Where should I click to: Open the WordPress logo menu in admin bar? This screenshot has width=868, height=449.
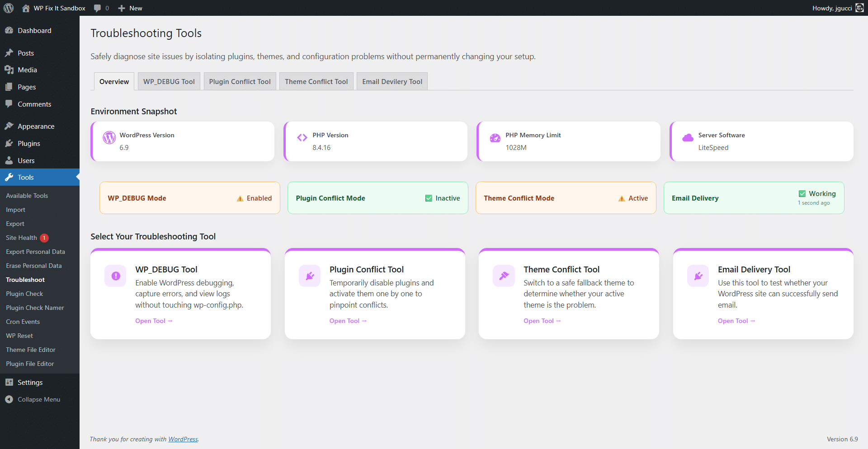pyautogui.click(x=9, y=8)
